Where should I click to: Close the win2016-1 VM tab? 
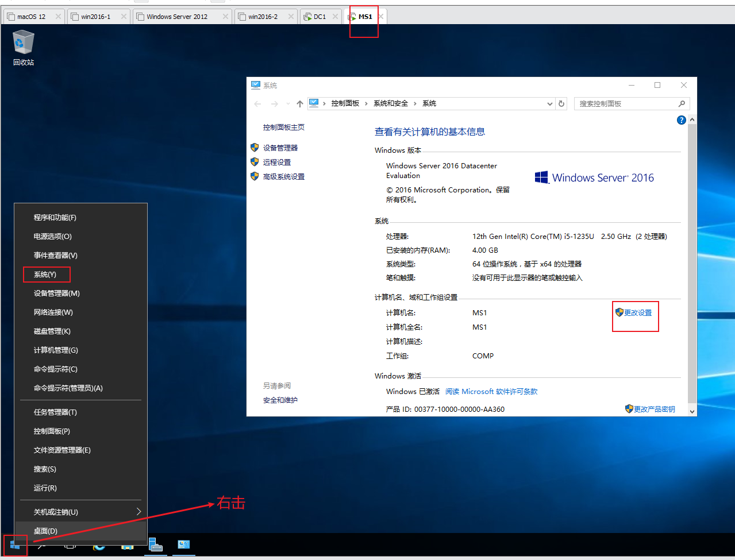click(x=124, y=17)
